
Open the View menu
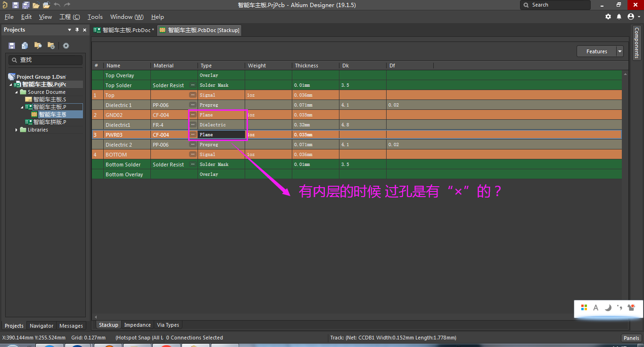coord(45,17)
